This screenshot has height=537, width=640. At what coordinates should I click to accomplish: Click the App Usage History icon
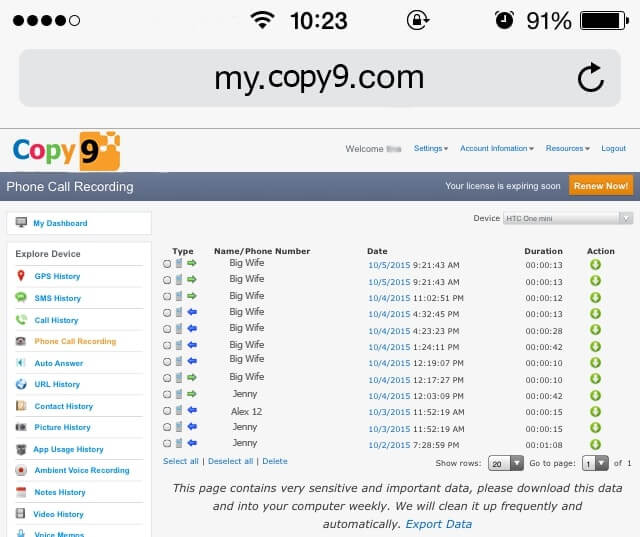click(x=21, y=449)
